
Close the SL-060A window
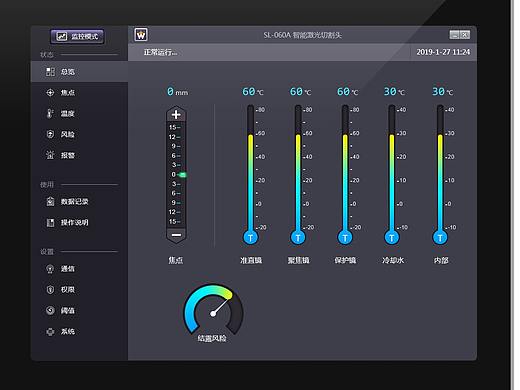pos(465,35)
